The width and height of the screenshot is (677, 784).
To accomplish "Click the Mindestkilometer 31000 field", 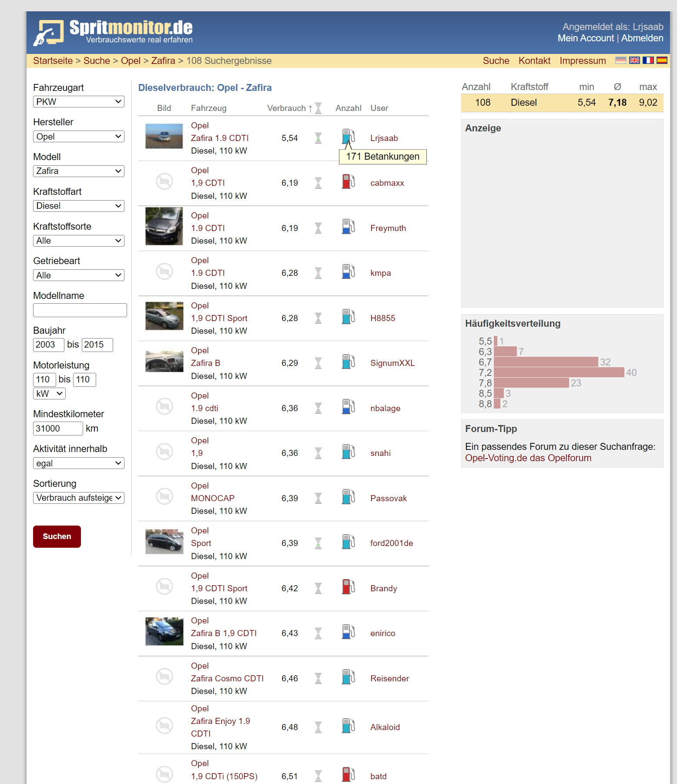I will coord(58,429).
